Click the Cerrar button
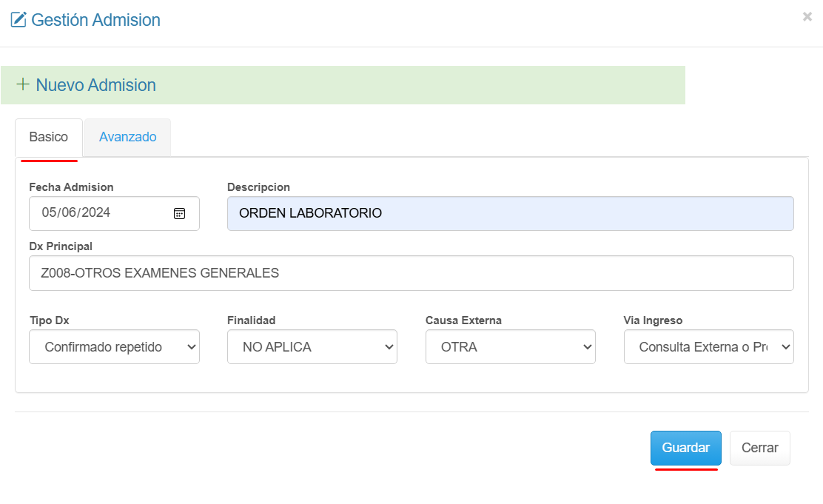Viewport: 823px width, 504px height. [x=759, y=448]
